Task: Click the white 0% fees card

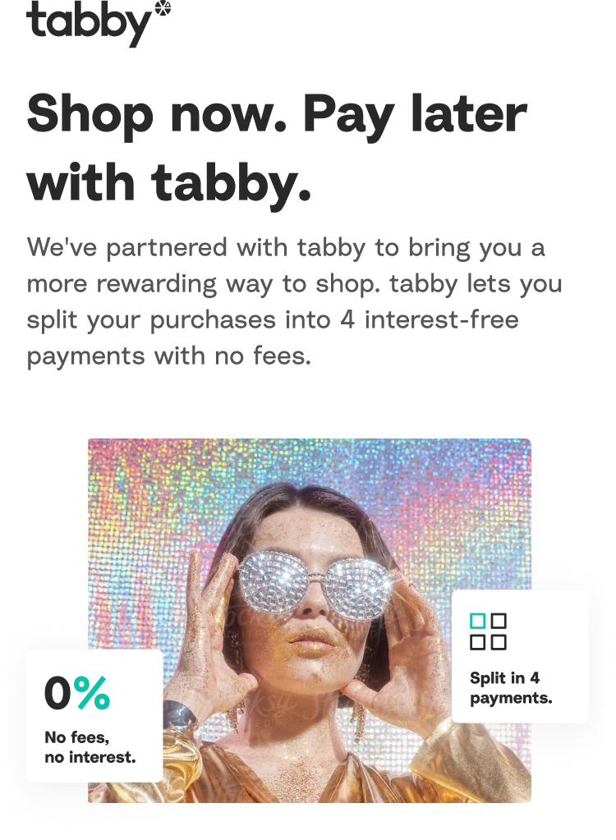Action: click(94, 716)
